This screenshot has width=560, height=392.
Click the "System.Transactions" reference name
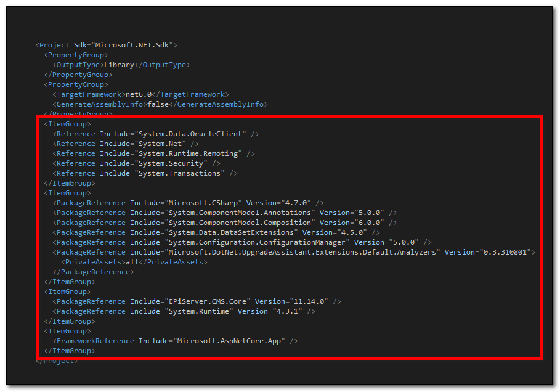180,173
